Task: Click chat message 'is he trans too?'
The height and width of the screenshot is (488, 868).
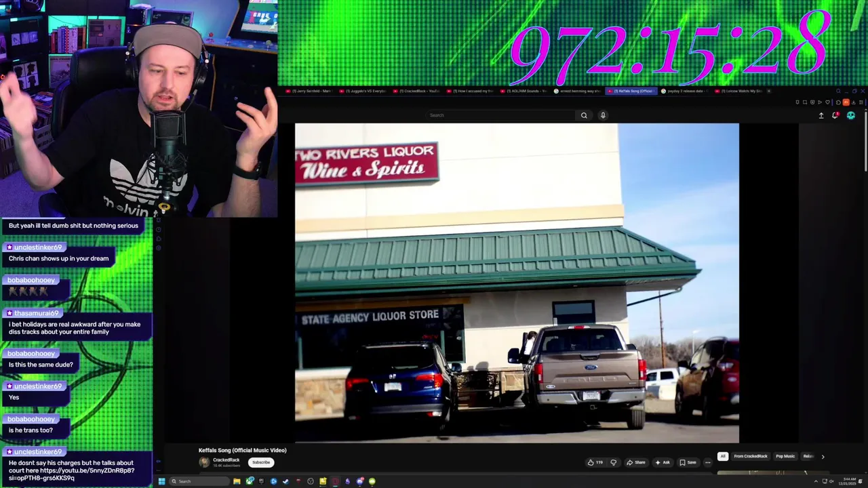Action: [31, 430]
